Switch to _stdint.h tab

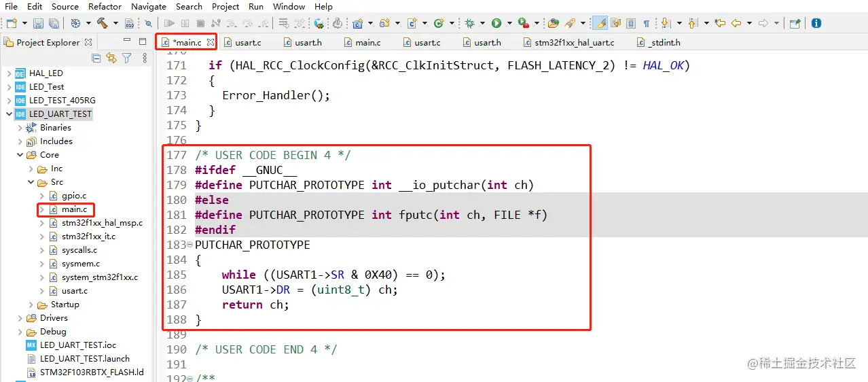(x=657, y=42)
